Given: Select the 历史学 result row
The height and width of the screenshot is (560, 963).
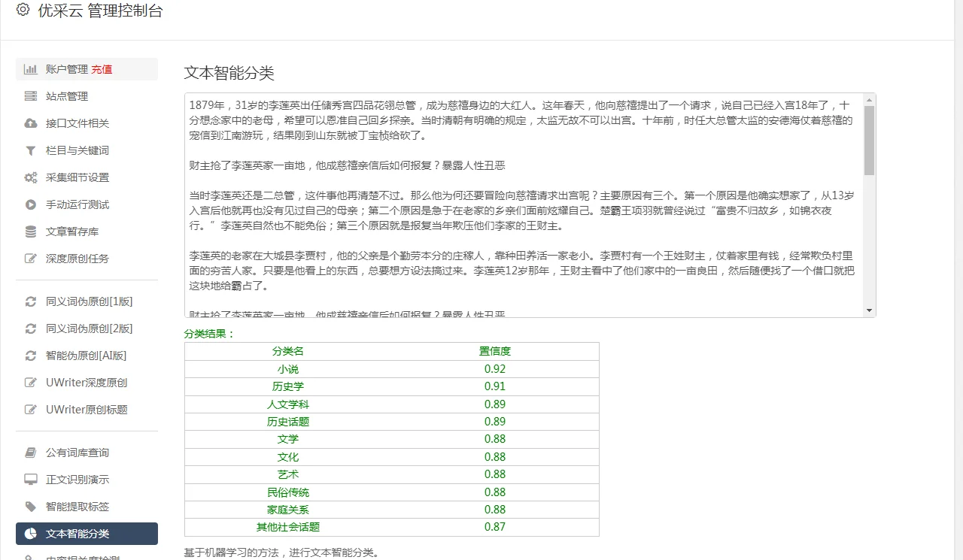Looking at the screenshot, I should 288,386.
